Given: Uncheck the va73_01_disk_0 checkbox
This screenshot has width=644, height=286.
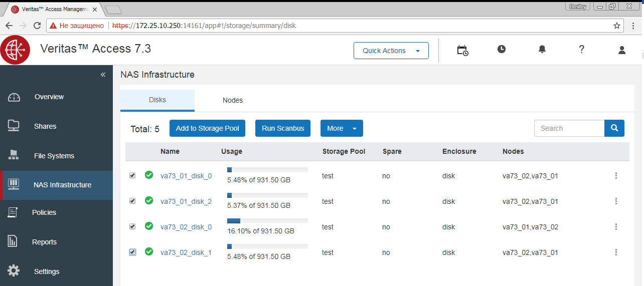Looking at the screenshot, I should coord(132,175).
